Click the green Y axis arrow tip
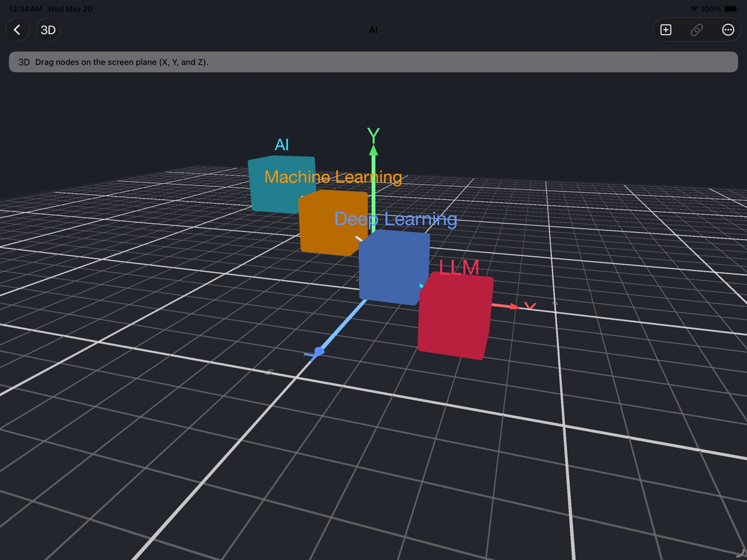The image size is (747, 560). (x=373, y=151)
